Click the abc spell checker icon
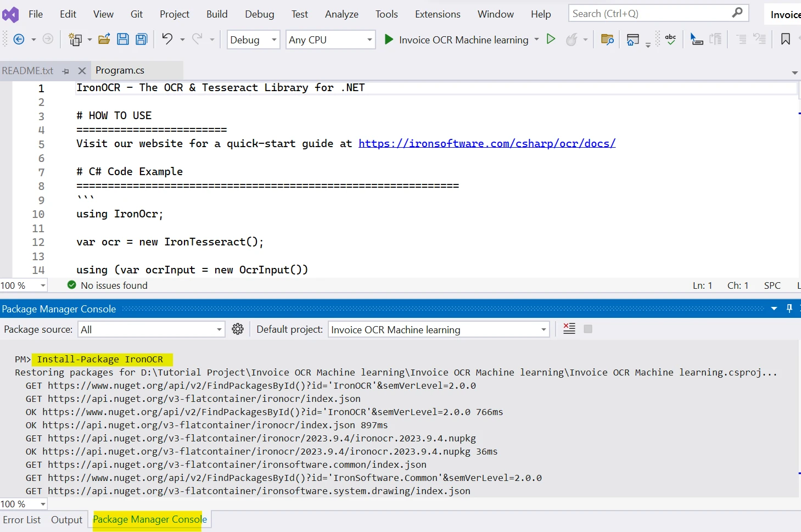 point(670,39)
